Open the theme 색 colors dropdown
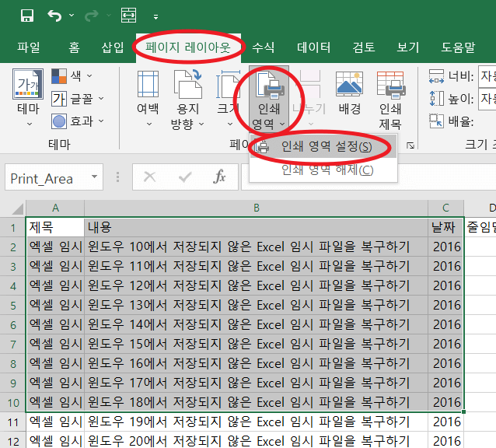The width and height of the screenshot is (496, 448). (x=72, y=76)
